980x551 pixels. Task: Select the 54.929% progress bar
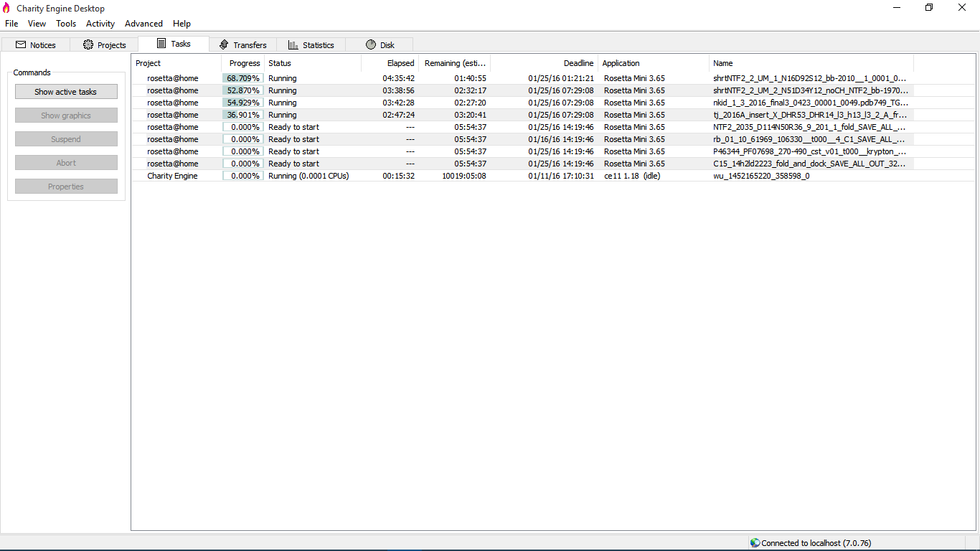243,103
